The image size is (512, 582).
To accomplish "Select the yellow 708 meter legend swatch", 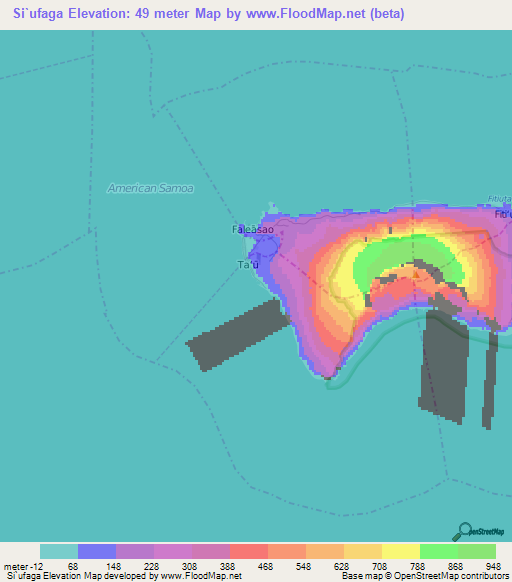I will (401, 551).
